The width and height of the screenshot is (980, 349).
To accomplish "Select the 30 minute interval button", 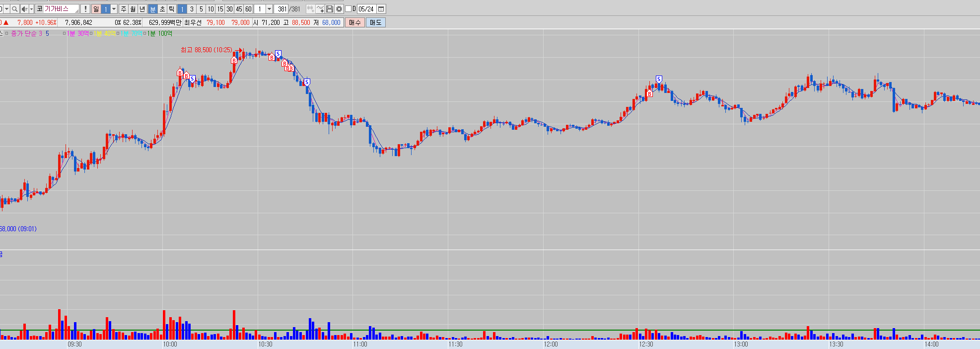I will (x=229, y=9).
